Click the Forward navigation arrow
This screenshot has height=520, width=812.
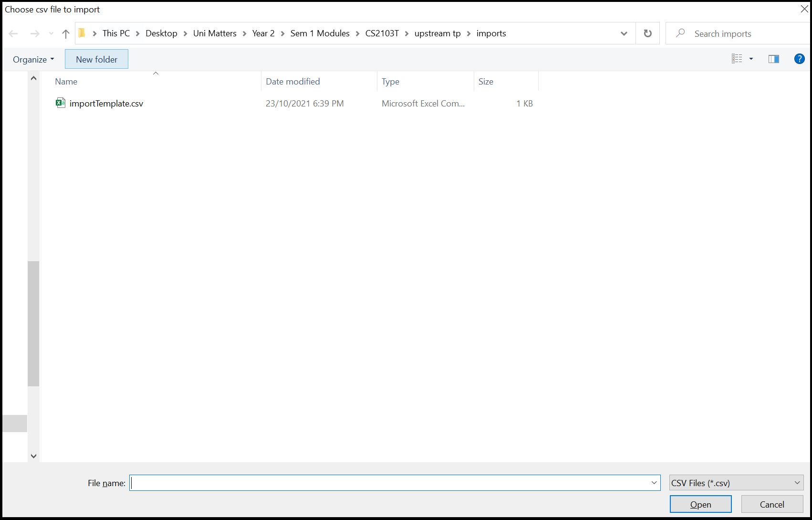[x=35, y=33]
